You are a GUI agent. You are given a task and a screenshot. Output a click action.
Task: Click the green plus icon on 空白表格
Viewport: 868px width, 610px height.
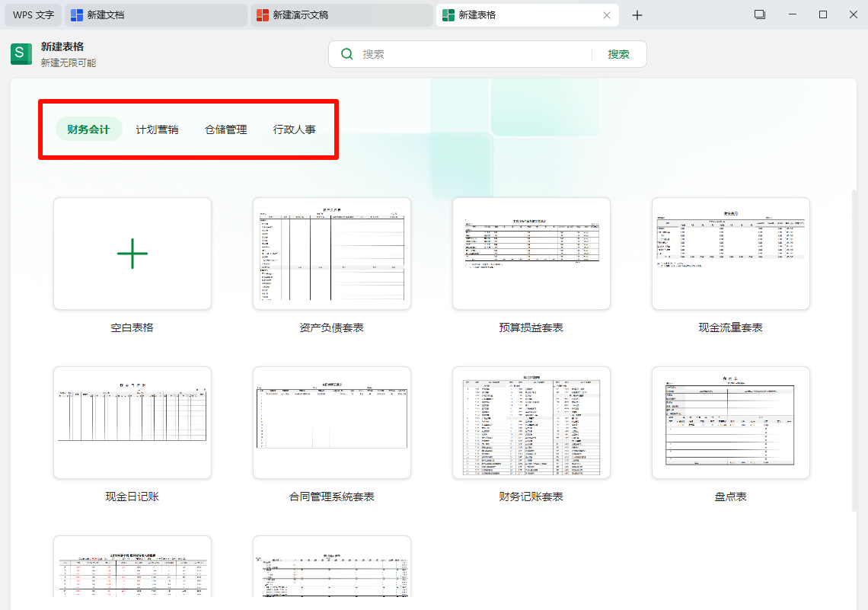point(132,253)
